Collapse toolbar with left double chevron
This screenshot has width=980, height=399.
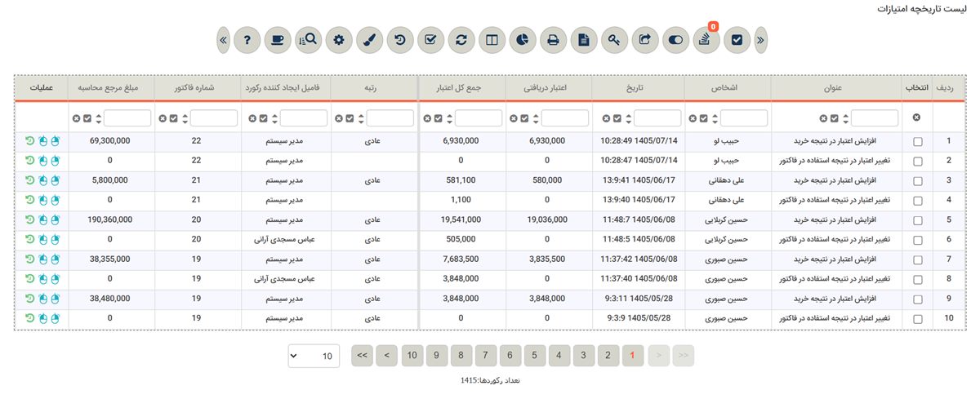(223, 39)
